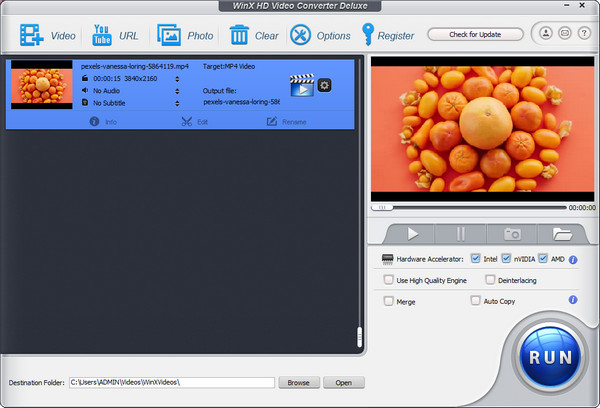Click the Edit option under video
The height and width of the screenshot is (408, 600).
click(195, 121)
